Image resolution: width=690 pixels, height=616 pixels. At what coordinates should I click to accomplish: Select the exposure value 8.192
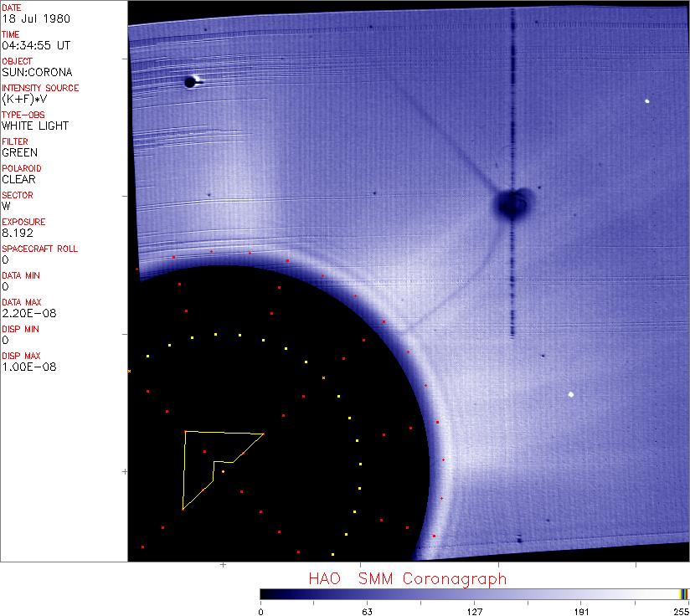[x=16, y=233]
